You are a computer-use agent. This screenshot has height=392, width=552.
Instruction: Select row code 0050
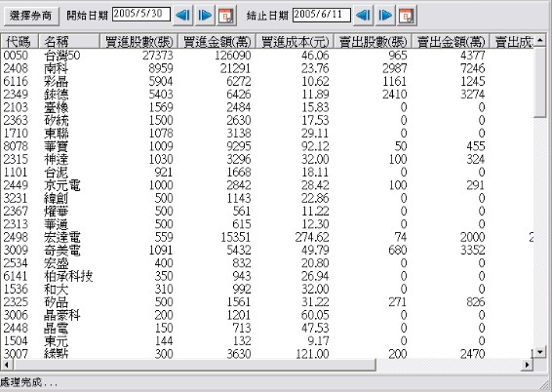pyautogui.click(x=16, y=56)
